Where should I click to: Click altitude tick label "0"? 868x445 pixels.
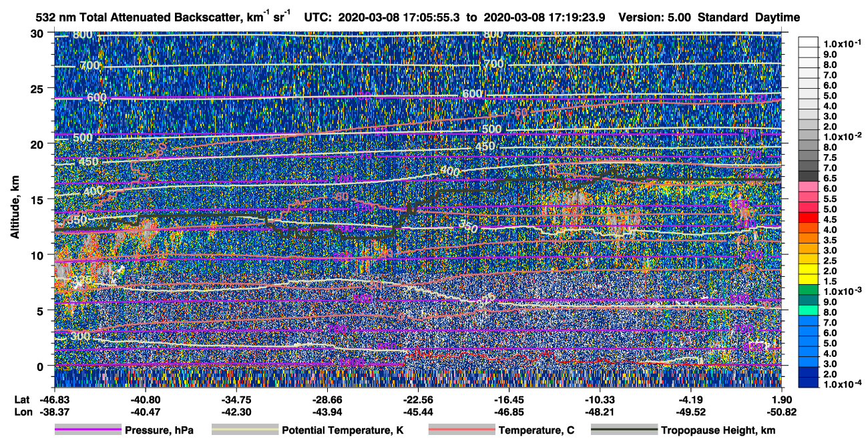(x=41, y=366)
